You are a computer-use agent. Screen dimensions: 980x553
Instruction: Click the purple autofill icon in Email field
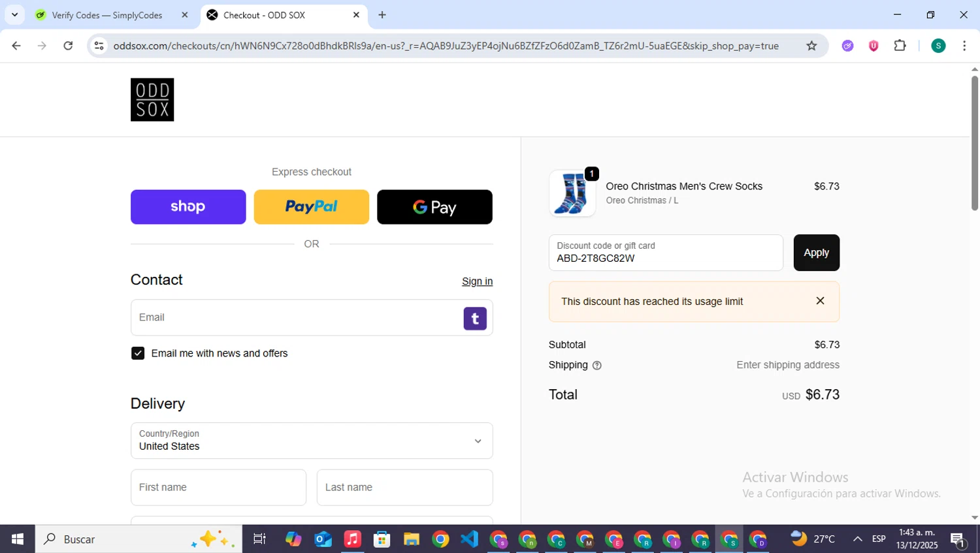pos(475,319)
